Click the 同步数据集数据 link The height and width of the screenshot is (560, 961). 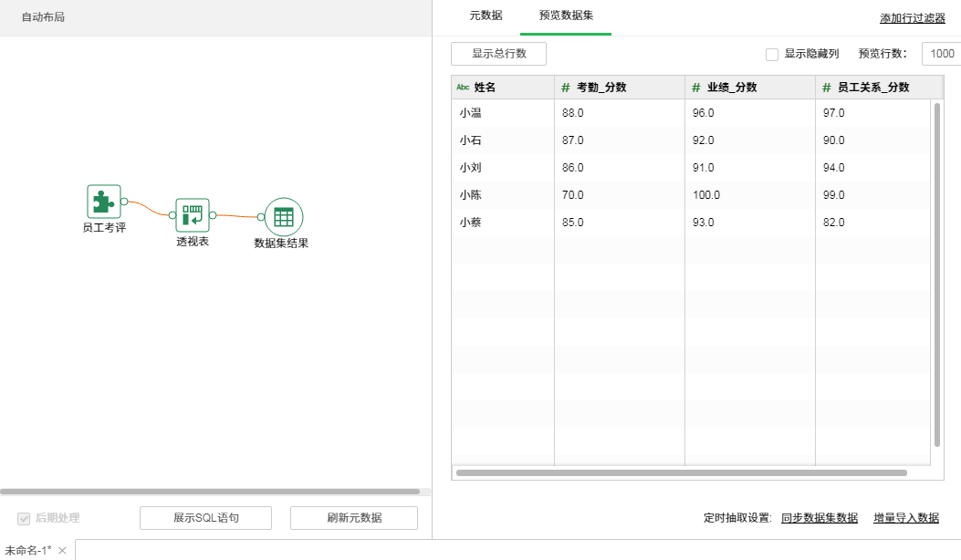[819, 518]
